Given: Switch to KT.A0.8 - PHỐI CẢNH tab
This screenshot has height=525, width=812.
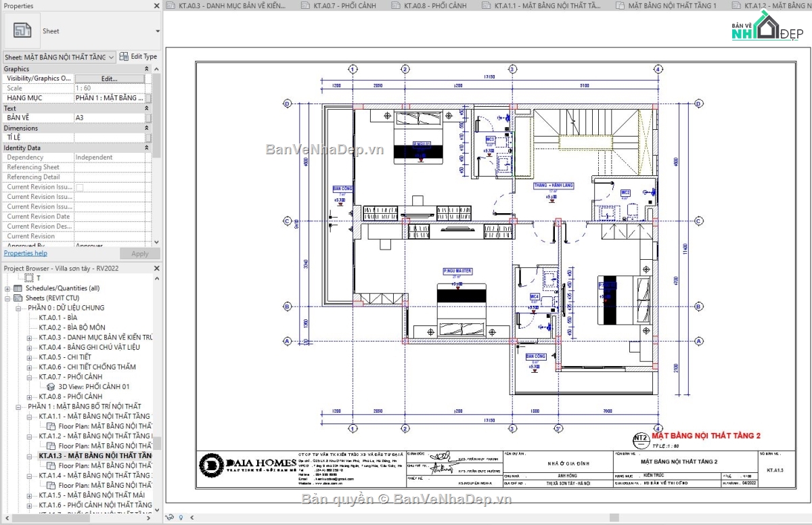Looking at the screenshot, I should pyautogui.click(x=430, y=5).
